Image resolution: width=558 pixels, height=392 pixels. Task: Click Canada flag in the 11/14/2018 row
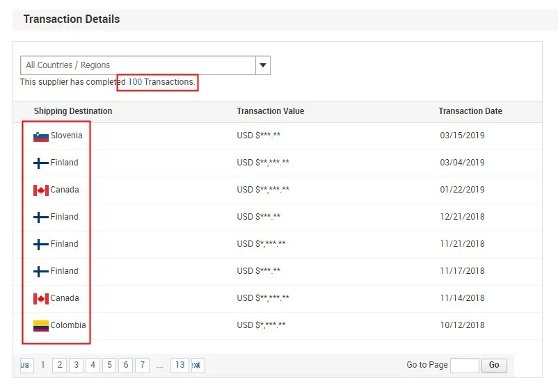point(40,299)
